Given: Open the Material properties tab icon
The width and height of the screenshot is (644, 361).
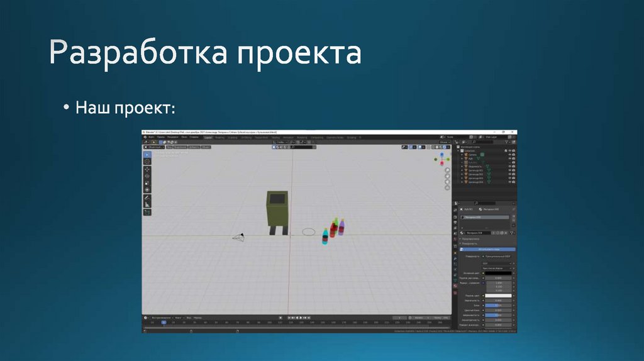Looking at the screenshot, I should (x=455, y=286).
